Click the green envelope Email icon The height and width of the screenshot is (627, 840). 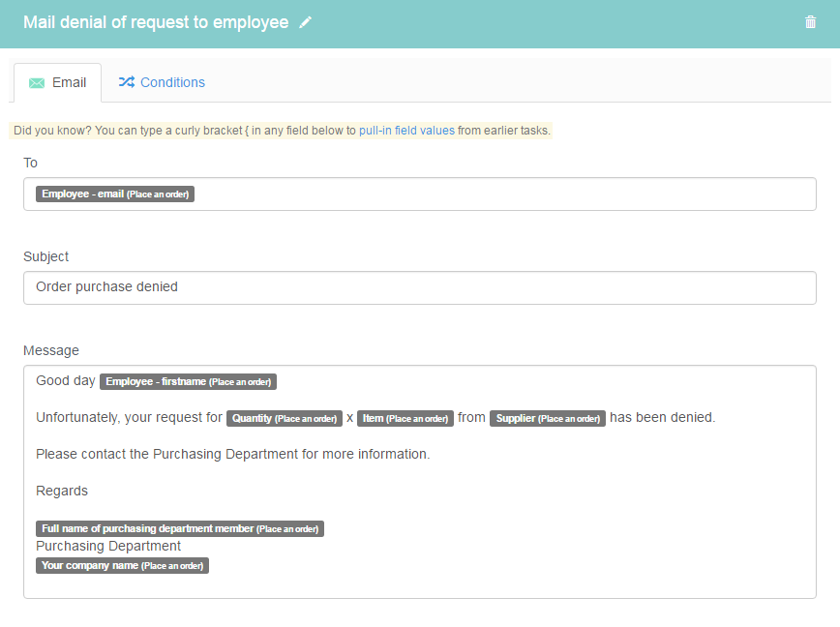coord(37,83)
